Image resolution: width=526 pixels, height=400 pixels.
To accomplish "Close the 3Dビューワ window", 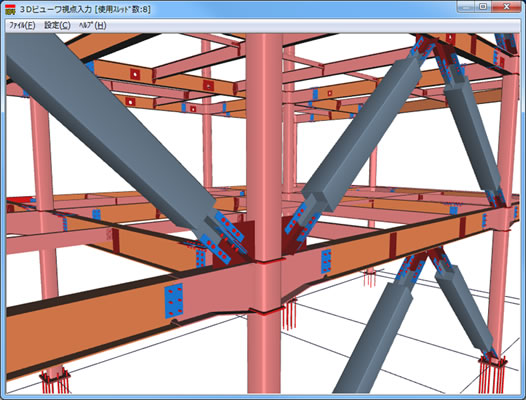I will 506,7.
